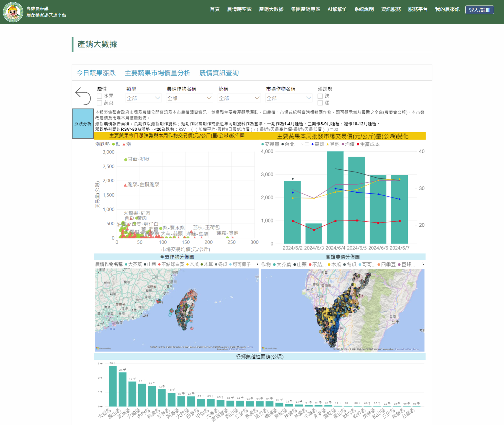Enable the 蔬菜 checkbox
Screen dimensions: 504x425
pos(99,103)
